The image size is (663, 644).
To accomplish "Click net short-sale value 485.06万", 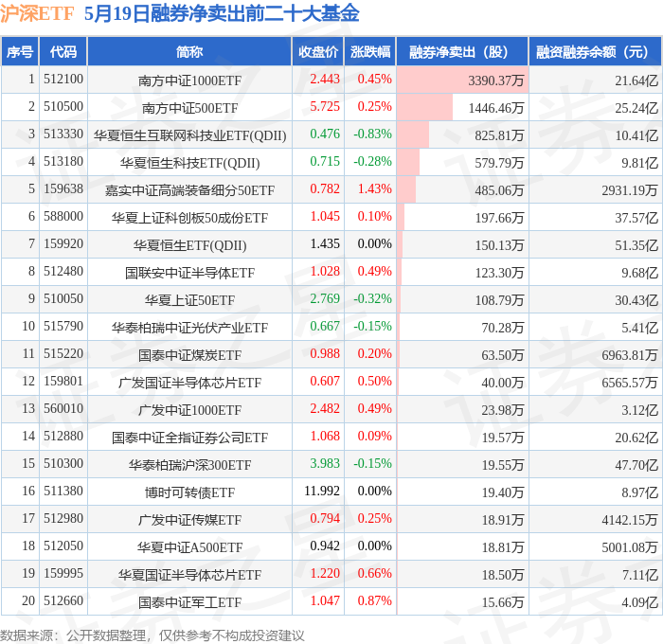I will (x=499, y=190).
